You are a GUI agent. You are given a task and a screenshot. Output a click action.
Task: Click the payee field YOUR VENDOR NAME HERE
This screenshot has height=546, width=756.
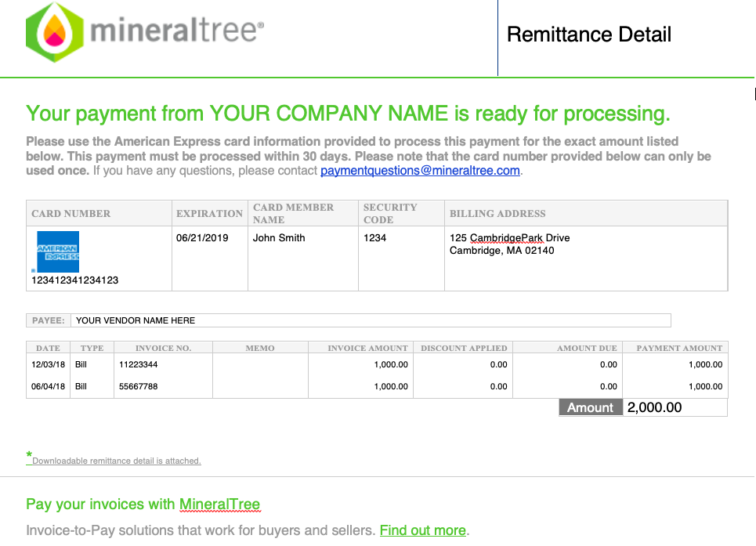coord(371,320)
